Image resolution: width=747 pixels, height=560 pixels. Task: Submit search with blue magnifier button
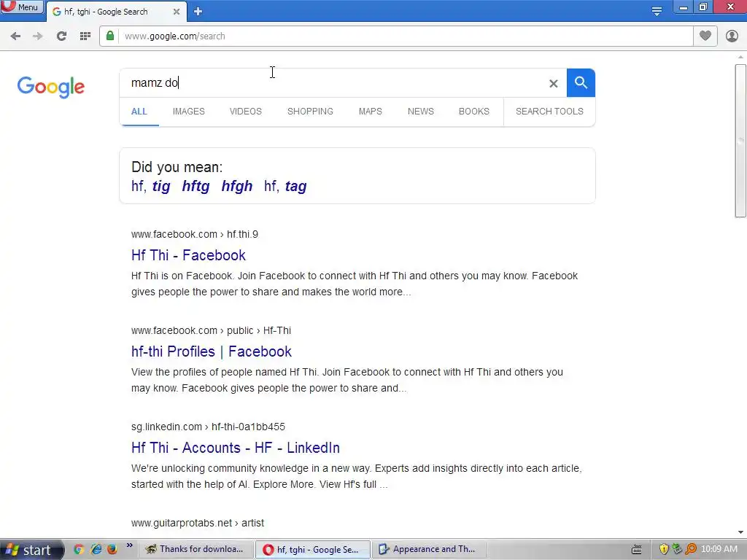(x=581, y=83)
